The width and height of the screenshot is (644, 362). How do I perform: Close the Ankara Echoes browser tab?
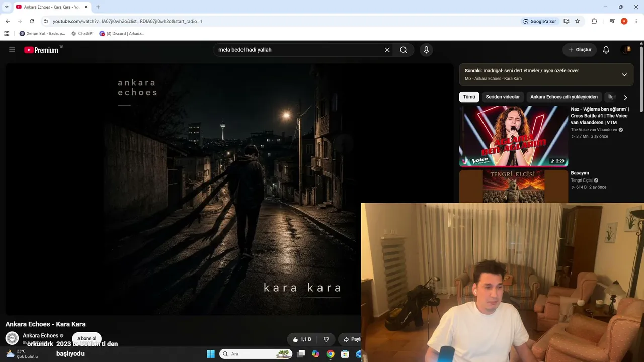pos(86,7)
